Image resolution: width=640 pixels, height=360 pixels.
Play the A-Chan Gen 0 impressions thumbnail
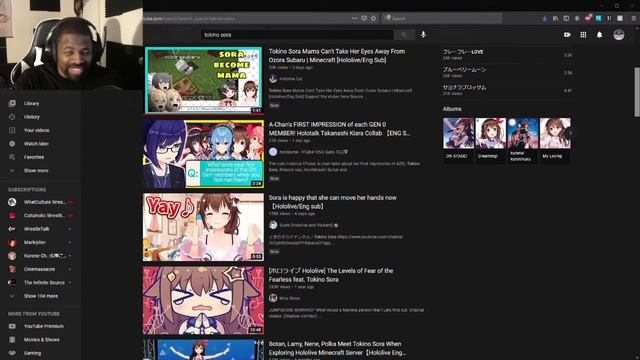204,154
